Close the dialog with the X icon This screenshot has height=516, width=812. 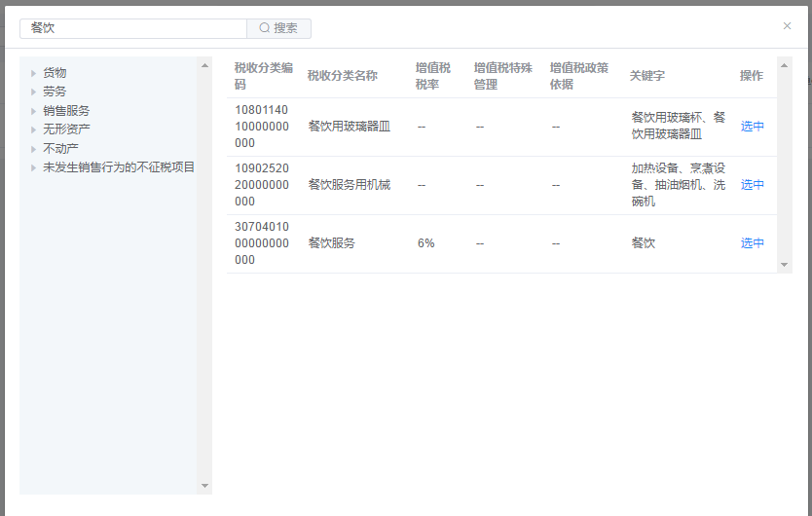tap(787, 26)
